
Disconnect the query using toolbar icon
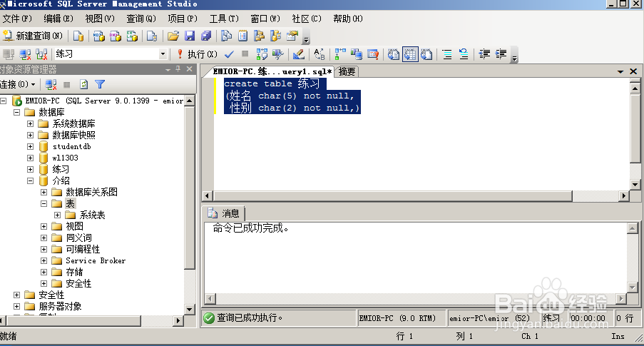(25, 54)
